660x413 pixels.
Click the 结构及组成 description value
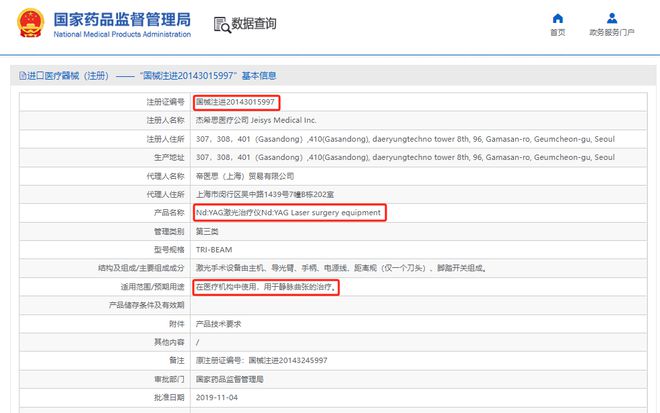pos(341,268)
